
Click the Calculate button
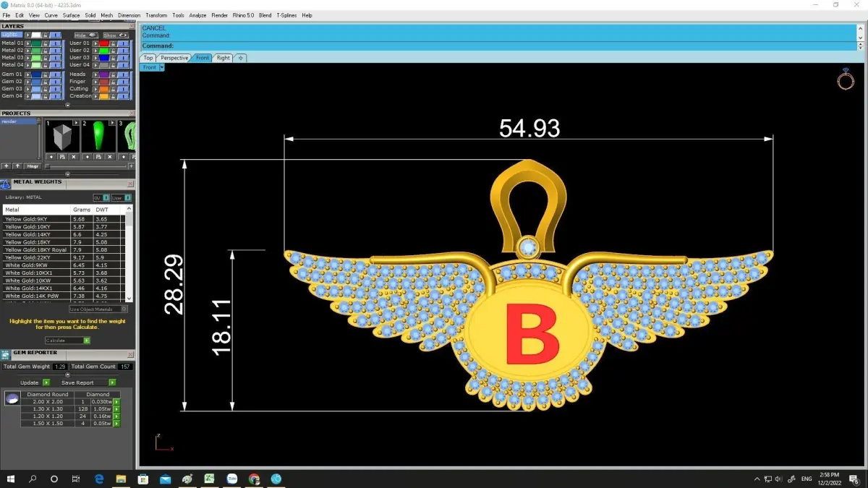click(x=67, y=341)
